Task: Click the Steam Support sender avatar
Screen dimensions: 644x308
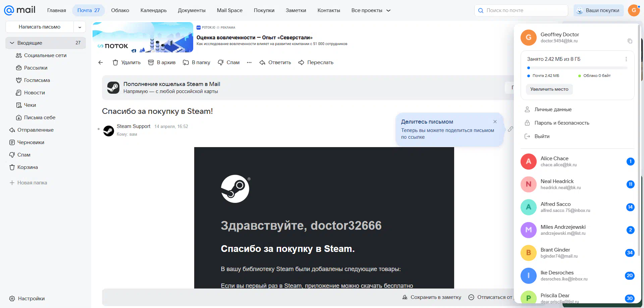Action: tap(109, 131)
